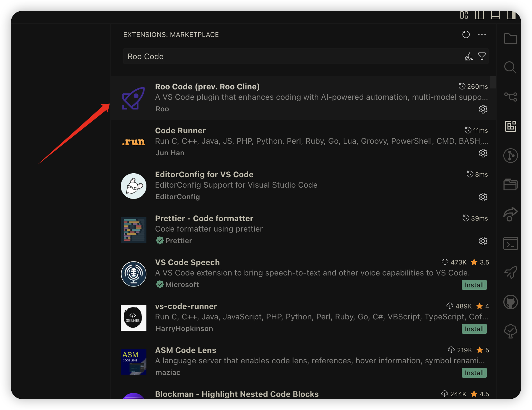Open the manage gear for Roo Code
Screen dimensions: 532x410
[x=483, y=109]
